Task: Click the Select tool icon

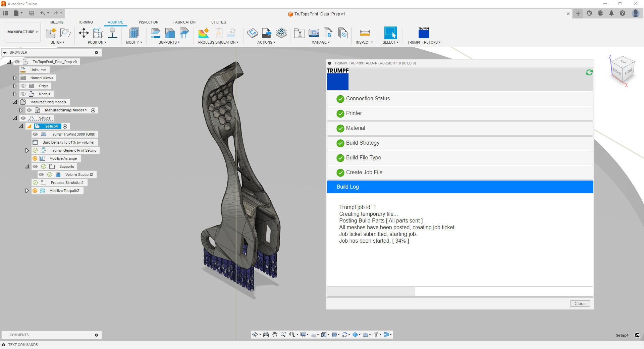Action: click(x=390, y=33)
